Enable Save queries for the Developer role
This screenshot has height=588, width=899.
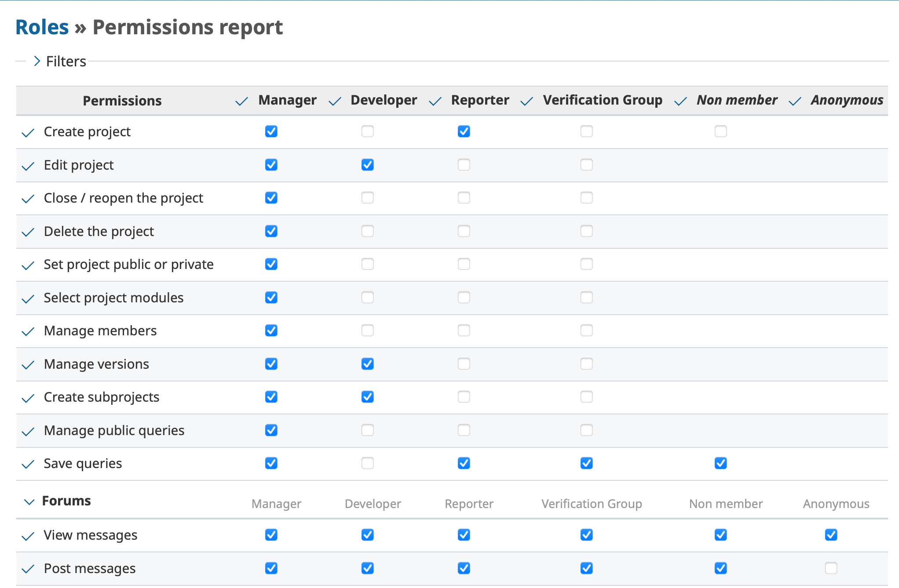pos(368,463)
